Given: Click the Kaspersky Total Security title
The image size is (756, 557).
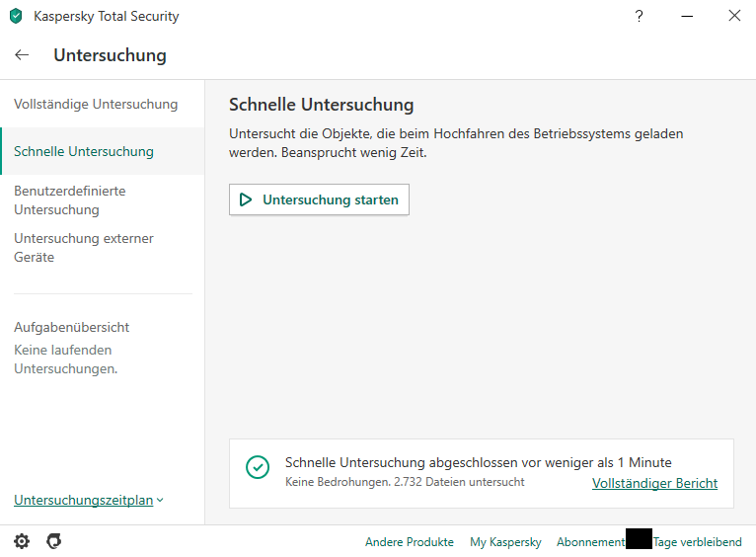Looking at the screenshot, I should pos(106,16).
